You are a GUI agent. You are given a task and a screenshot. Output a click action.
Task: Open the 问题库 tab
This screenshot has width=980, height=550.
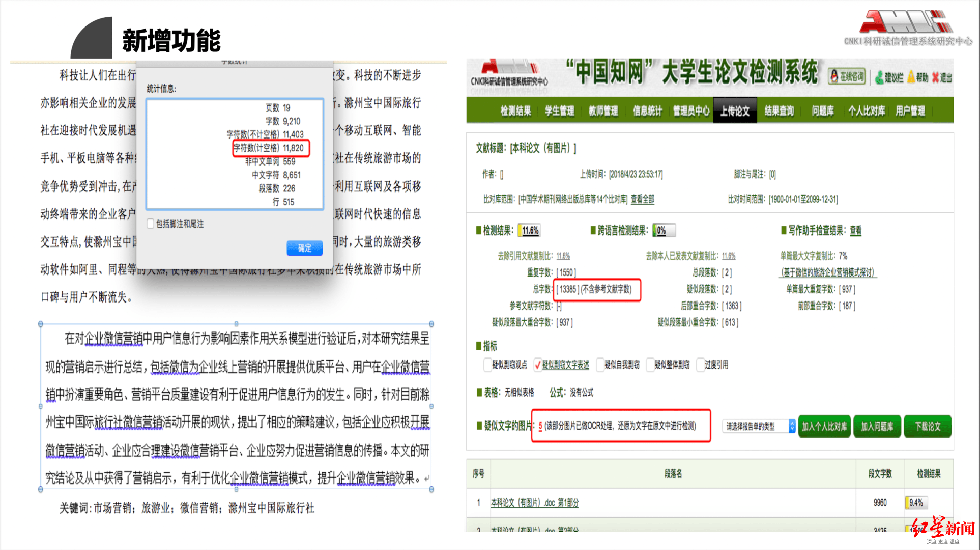point(823,111)
